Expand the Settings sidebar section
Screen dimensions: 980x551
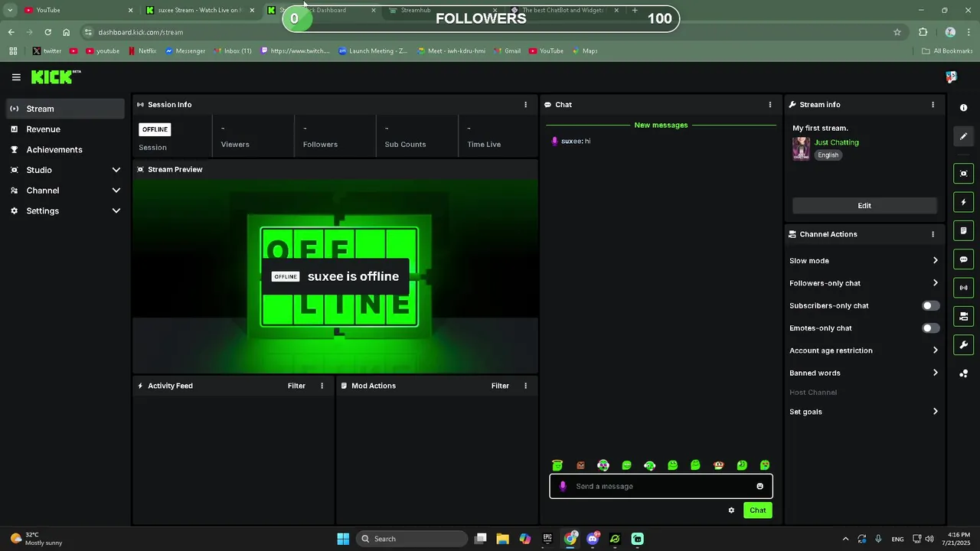click(65, 210)
